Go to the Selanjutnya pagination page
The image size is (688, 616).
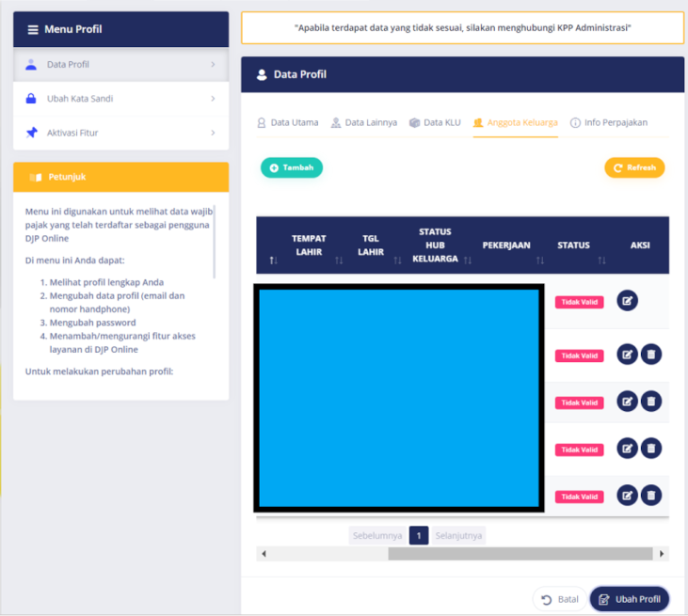[458, 535]
